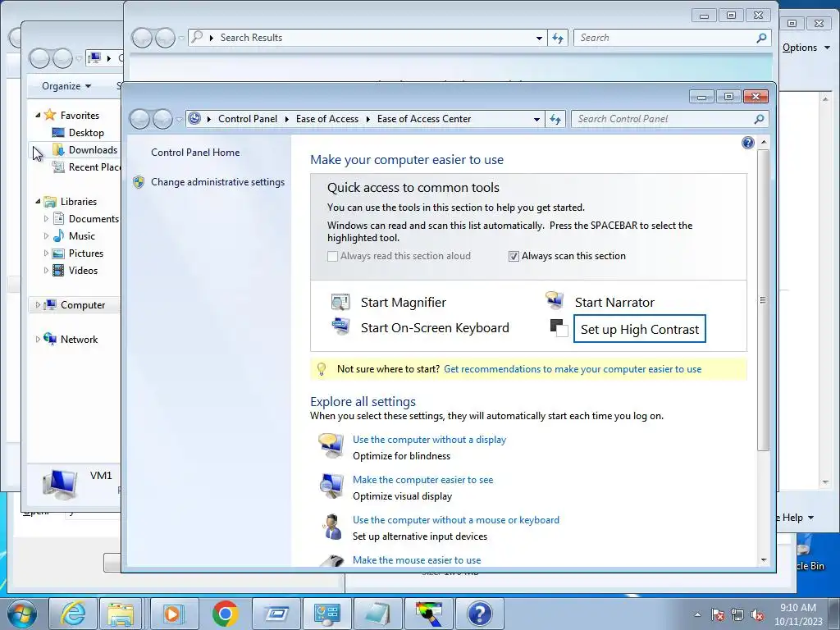Expand the Documents library node

46,218
